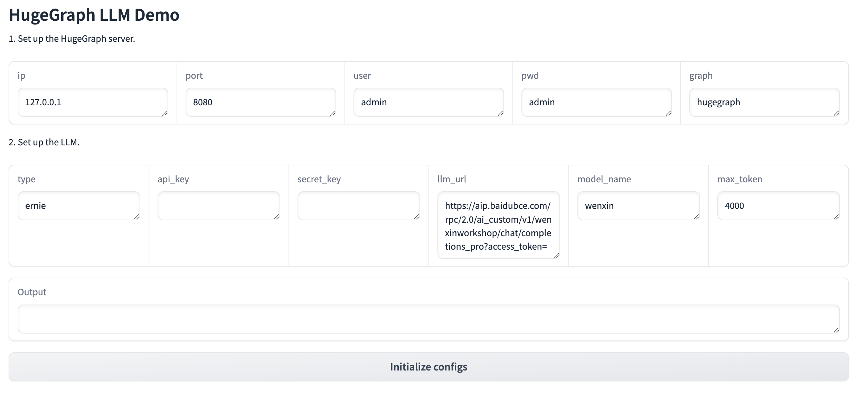Click the graph name field

[x=764, y=102]
